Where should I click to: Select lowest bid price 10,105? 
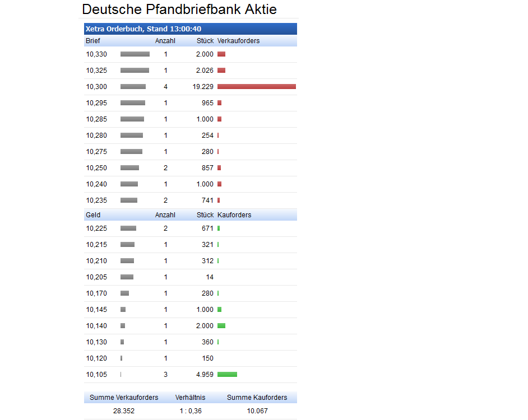(x=96, y=375)
